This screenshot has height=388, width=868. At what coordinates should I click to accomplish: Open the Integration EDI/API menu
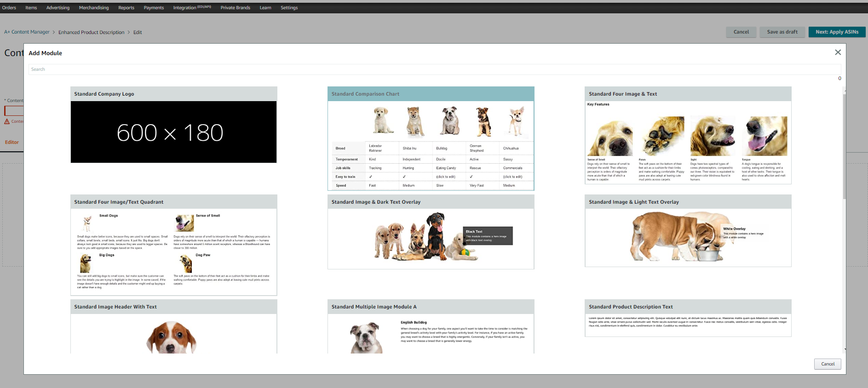click(192, 8)
